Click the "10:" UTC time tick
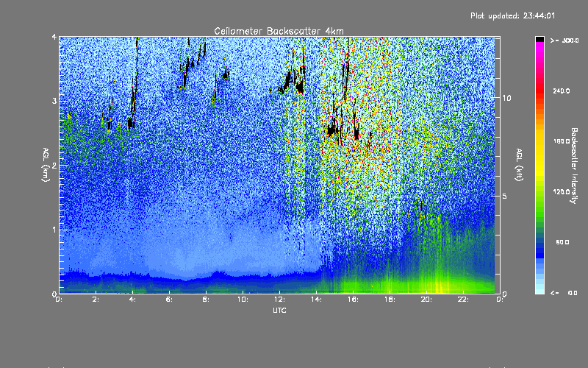Image resolution: width=588 pixels, height=368 pixels. pos(243,300)
